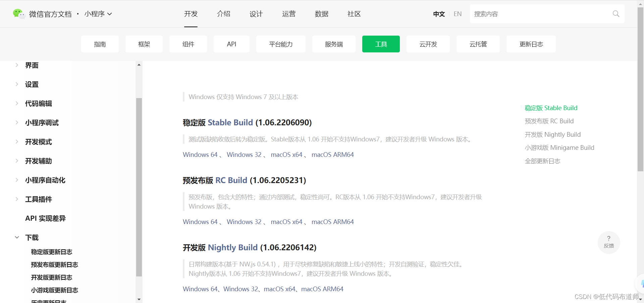Switch to the 运营 top tab
The height and width of the screenshot is (303, 644).
pyautogui.click(x=289, y=14)
